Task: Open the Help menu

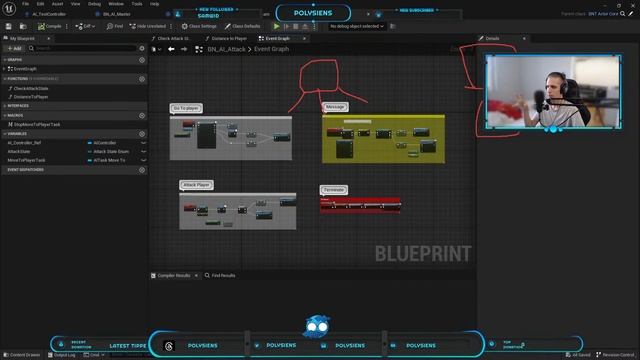Action: pos(154,4)
